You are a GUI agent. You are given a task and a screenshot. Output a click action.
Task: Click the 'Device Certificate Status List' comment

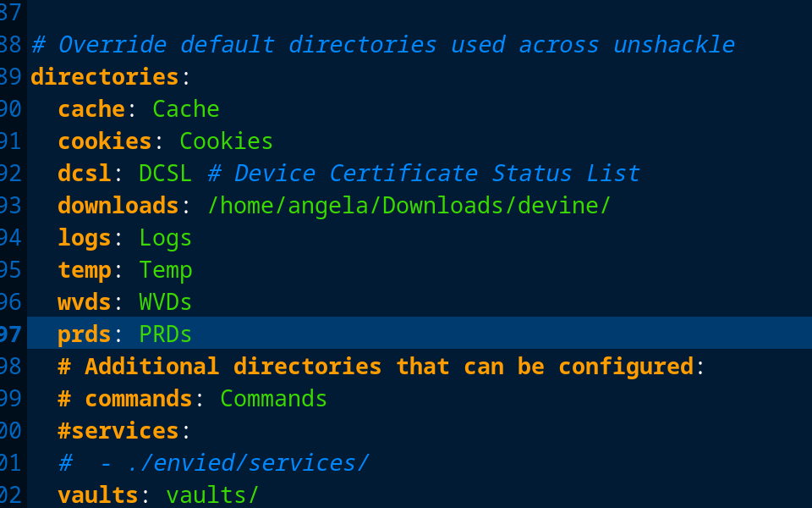click(x=436, y=174)
